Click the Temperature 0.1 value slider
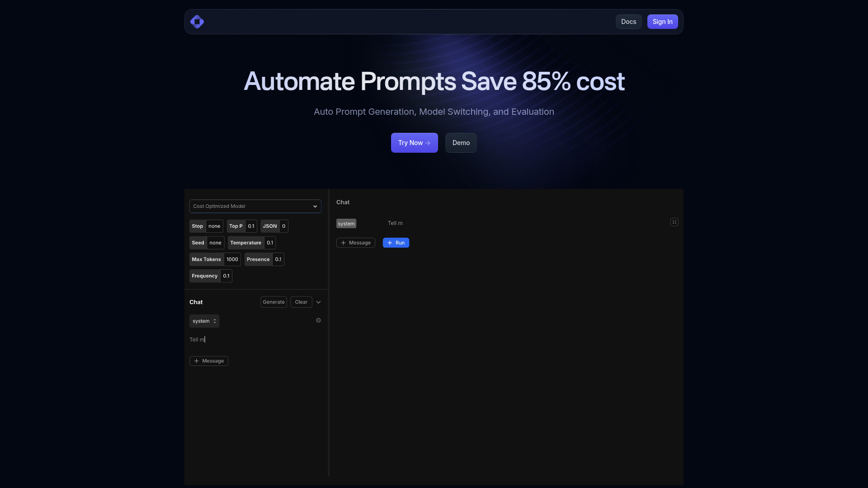Image resolution: width=868 pixels, height=488 pixels. coord(269,243)
